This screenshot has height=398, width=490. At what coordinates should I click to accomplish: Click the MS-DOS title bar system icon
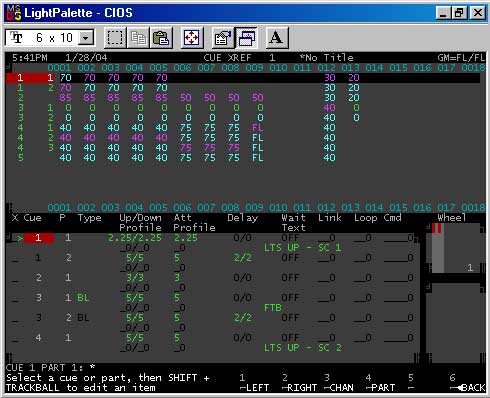14,13
